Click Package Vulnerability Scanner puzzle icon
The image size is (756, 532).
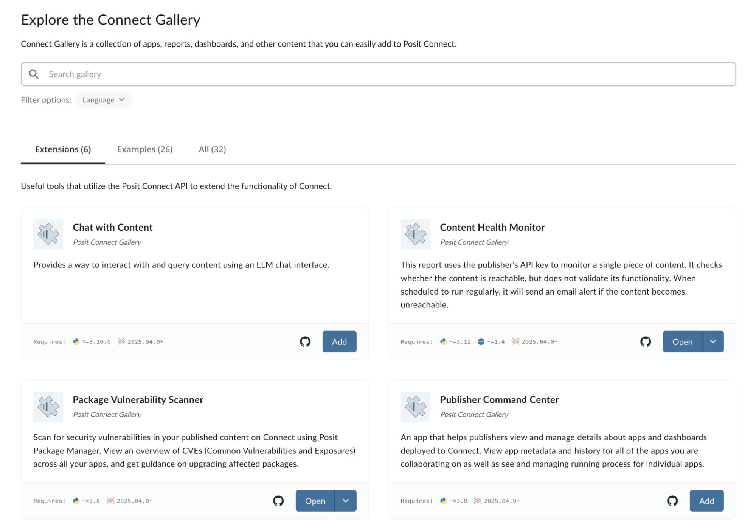[x=48, y=406]
